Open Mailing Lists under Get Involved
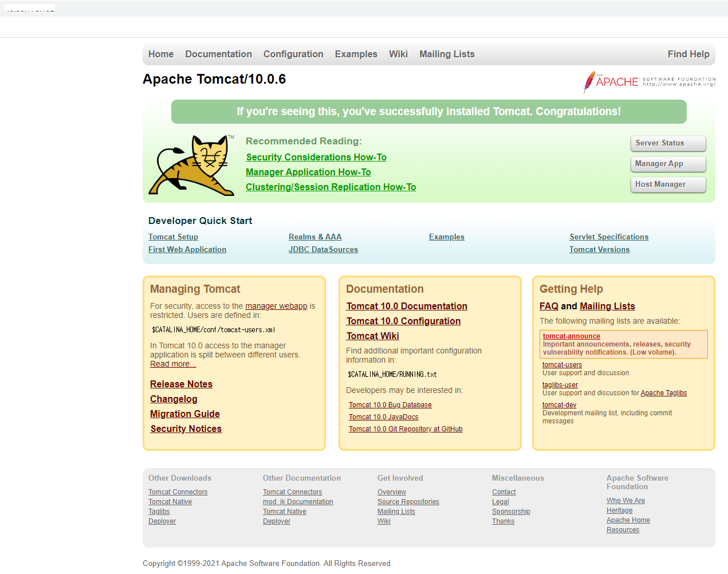Screen dimensions: 728x574 pyautogui.click(x=396, y=512)
